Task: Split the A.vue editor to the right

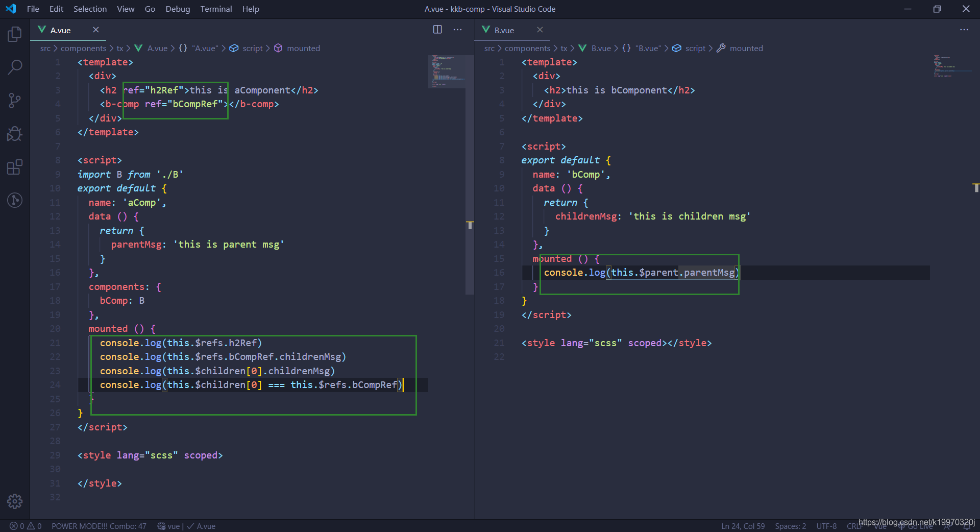Action: (437, 30)
